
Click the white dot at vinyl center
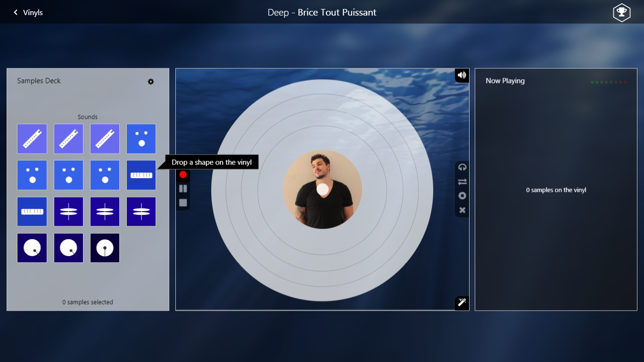[x=322, y=189]
